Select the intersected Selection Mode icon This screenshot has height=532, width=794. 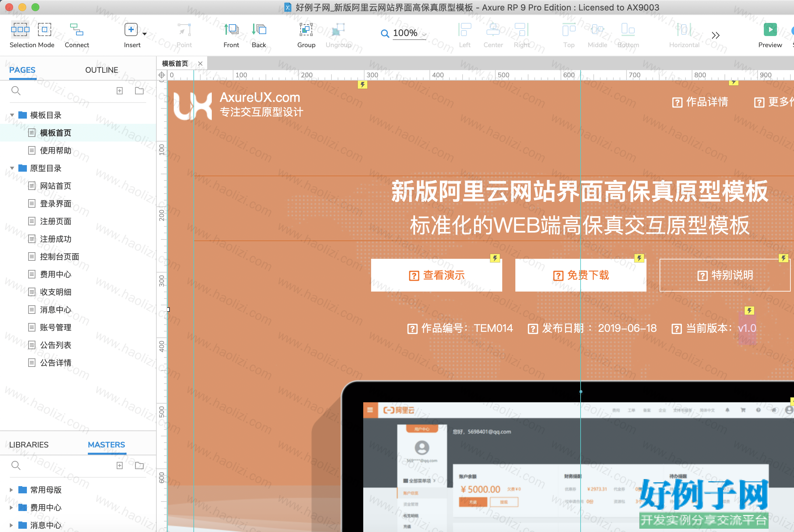tap(20, 29)
